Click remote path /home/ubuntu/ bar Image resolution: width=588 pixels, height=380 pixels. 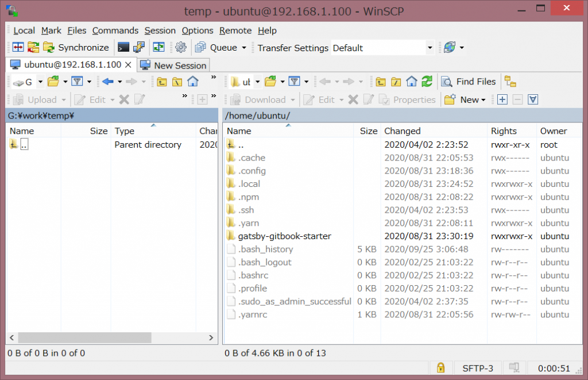point(403,116)
